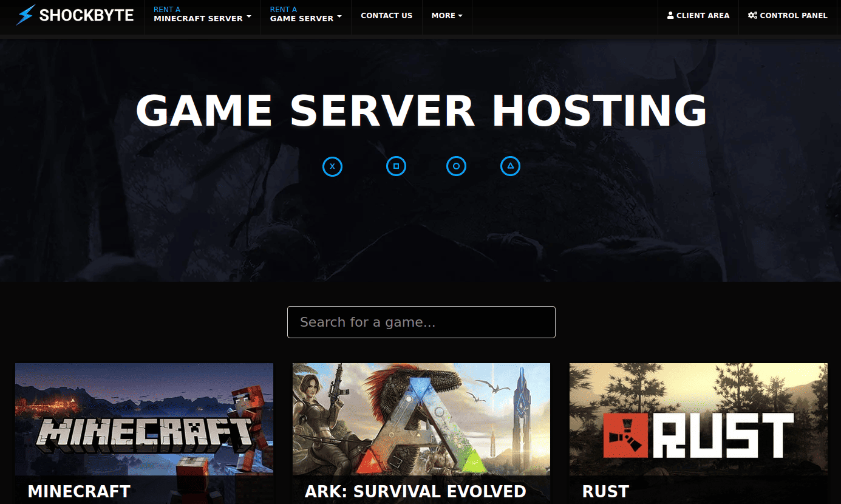Go to the Client Area

[698, 16]
